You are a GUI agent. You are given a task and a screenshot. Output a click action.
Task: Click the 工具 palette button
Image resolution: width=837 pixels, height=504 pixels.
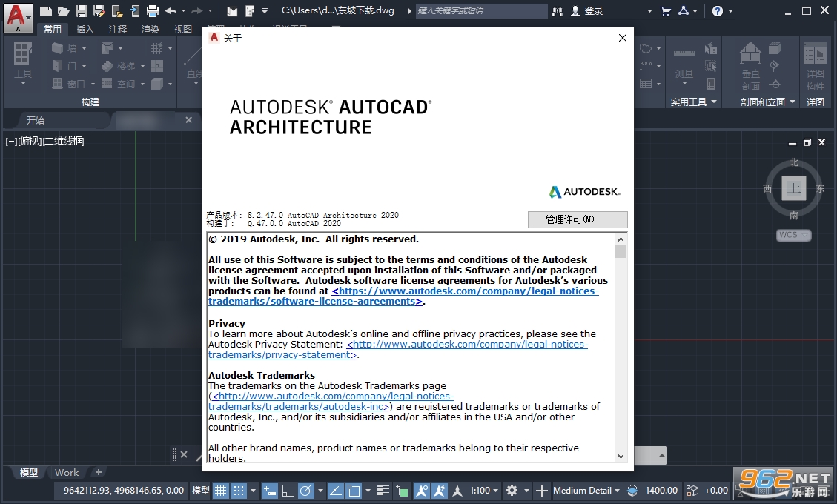pos(22,62)
